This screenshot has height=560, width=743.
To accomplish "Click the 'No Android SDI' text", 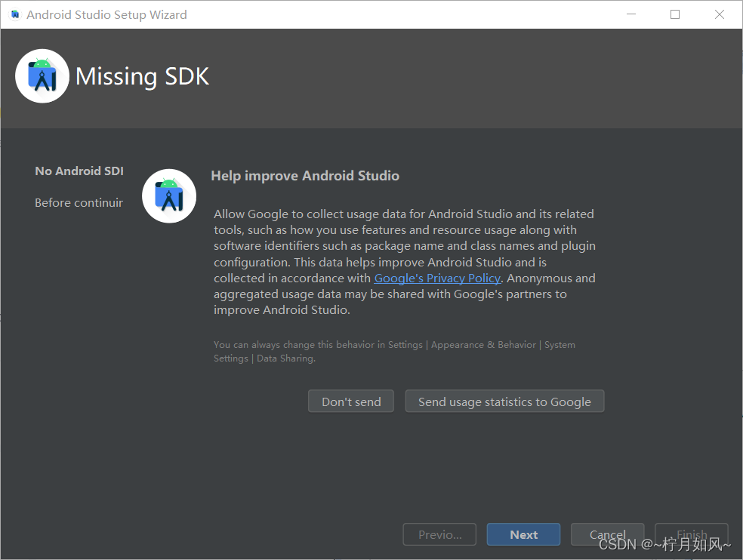I will (x=79, y=171).
